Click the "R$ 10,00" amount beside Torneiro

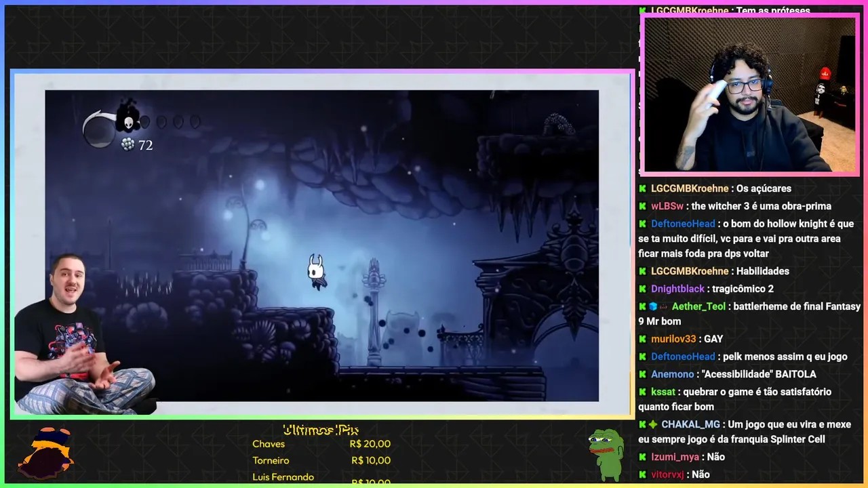(x=371, y=460)
